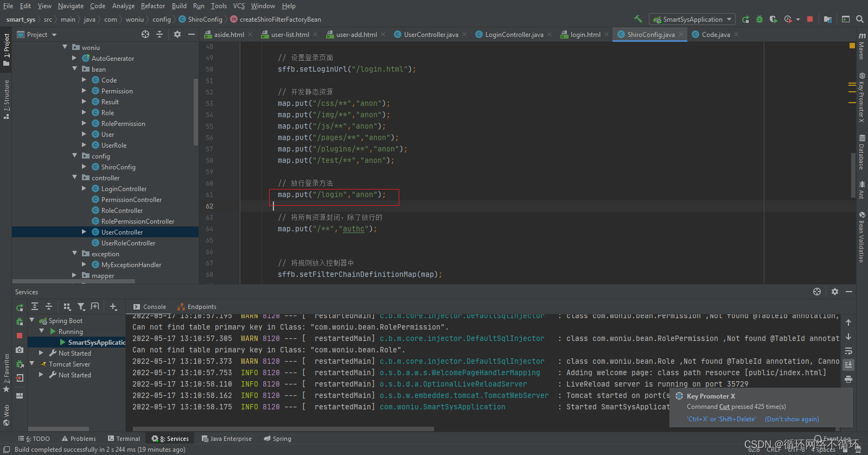Open Project panel settings gear
Screen dimensions: 868x455
(177, 34)
